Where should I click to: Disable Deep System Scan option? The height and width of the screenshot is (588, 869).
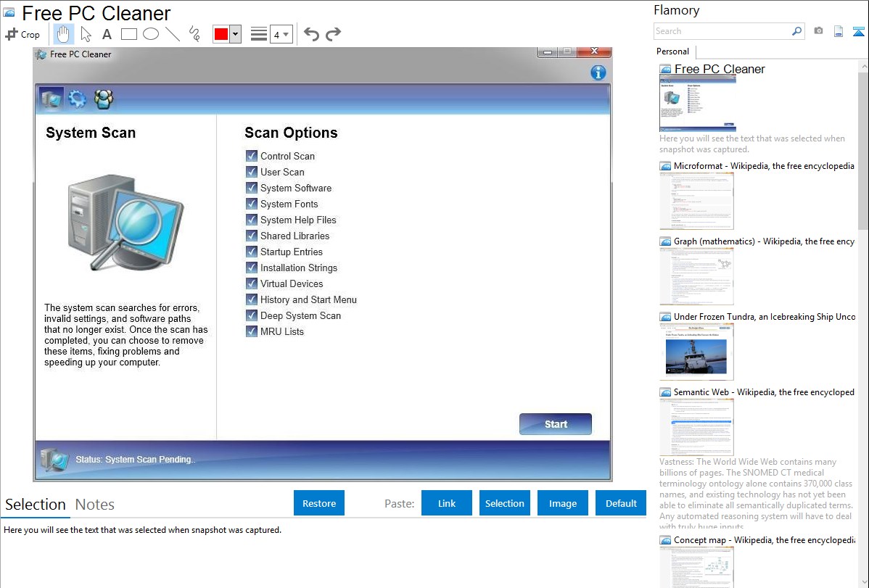(252, 315)
